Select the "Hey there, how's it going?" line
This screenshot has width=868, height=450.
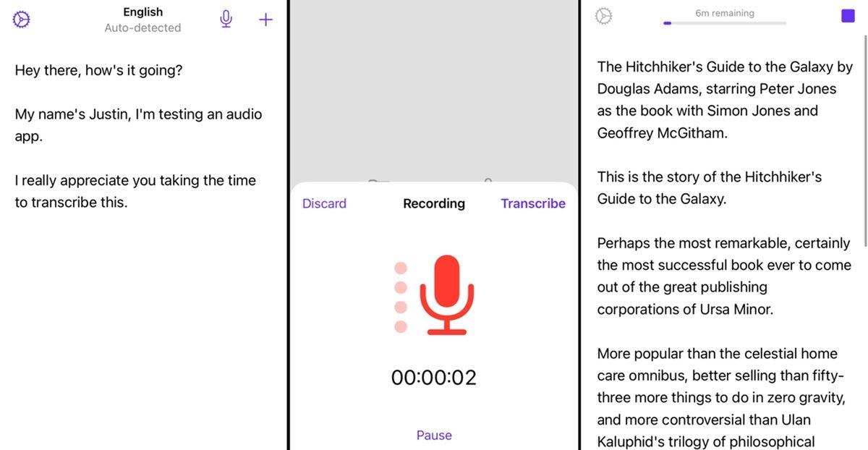point(98,70)
